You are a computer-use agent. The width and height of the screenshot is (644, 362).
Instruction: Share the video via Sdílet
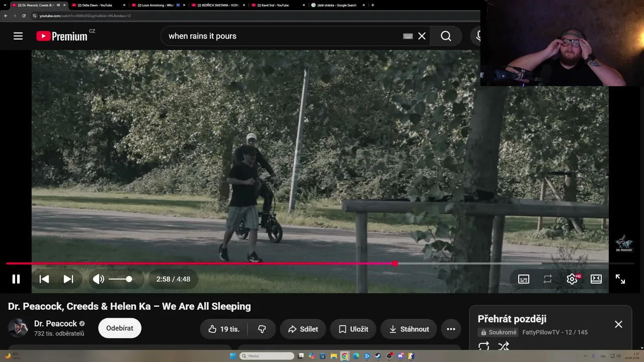pos(303,329)
